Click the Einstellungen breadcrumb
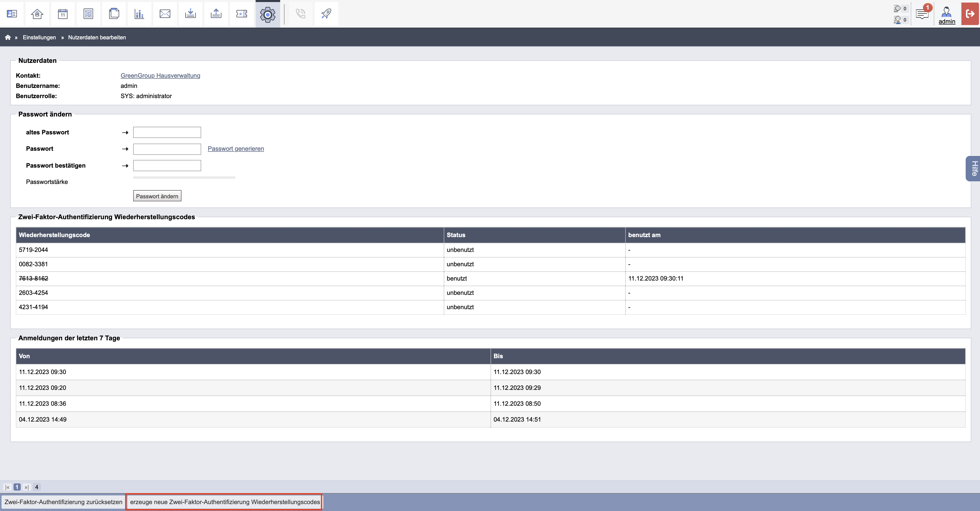Viewport: 980px width, 511px height. click(39, 37)
